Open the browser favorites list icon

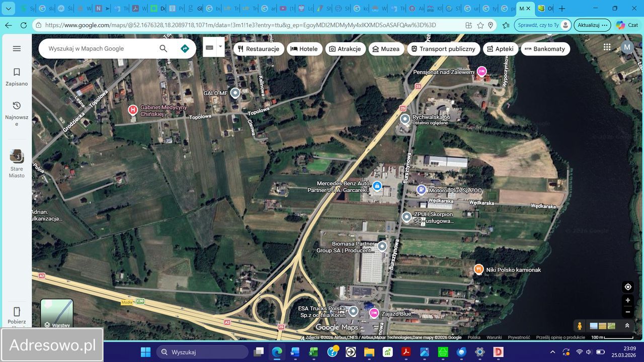506,25
